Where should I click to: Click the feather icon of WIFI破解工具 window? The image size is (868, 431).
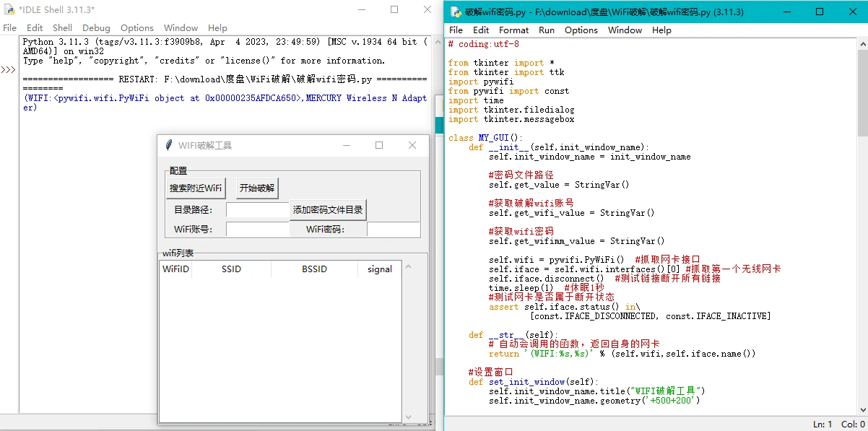click(x=169, y=145)
